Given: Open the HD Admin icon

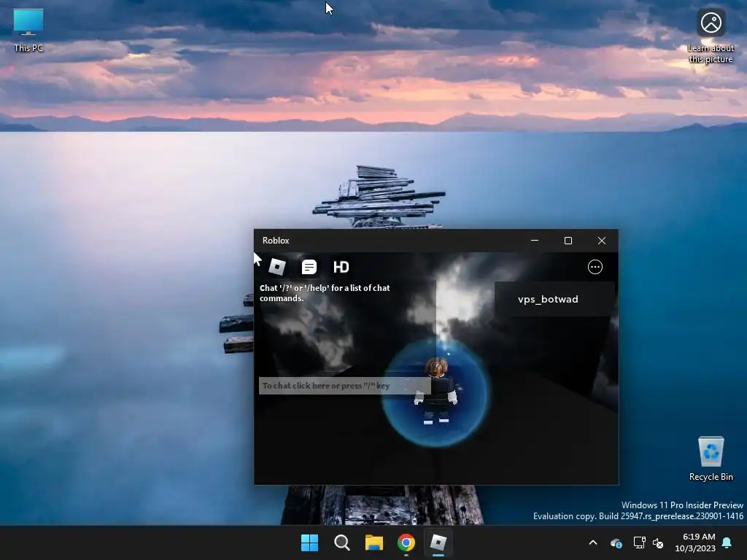Looking at the screenshot, I should pos(341,267).
